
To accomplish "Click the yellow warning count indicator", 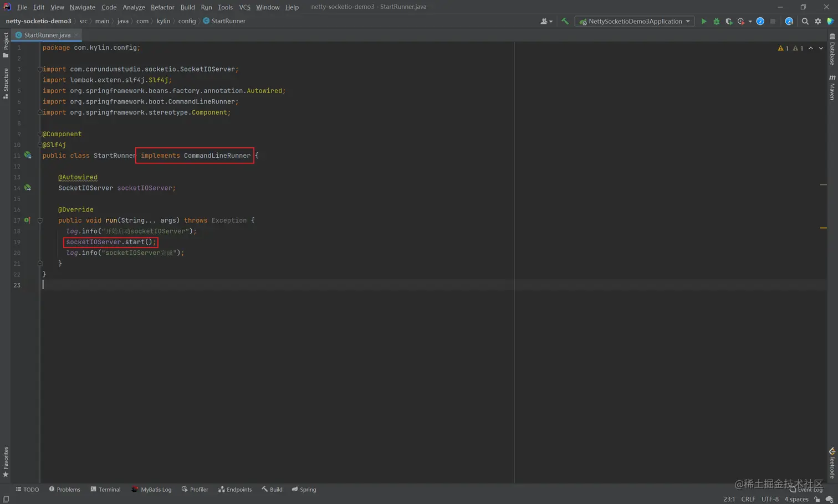I will (783, 48).
